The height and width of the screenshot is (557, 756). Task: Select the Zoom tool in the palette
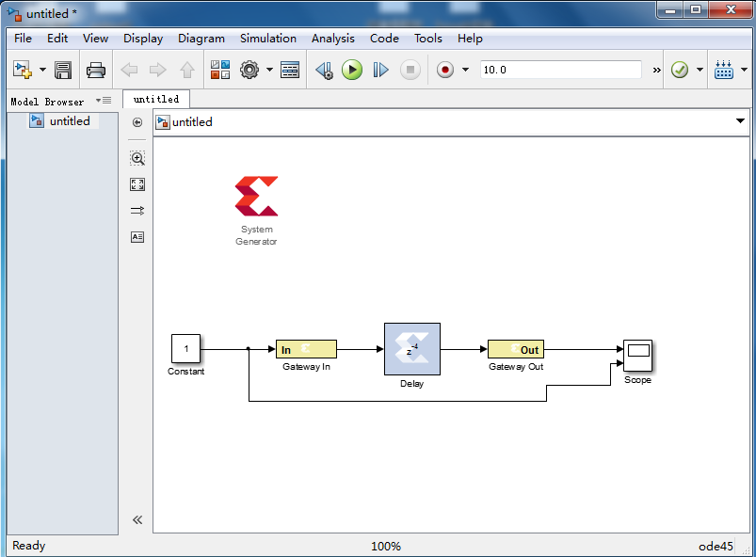[137, 158]
